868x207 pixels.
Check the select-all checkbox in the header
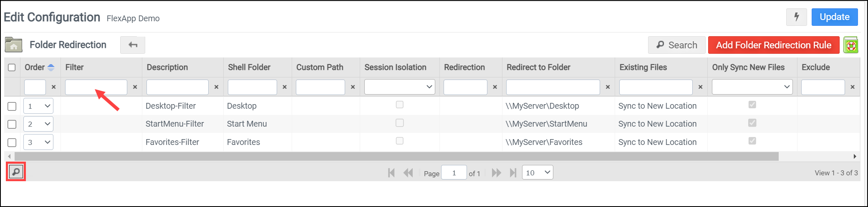(12, 67)
